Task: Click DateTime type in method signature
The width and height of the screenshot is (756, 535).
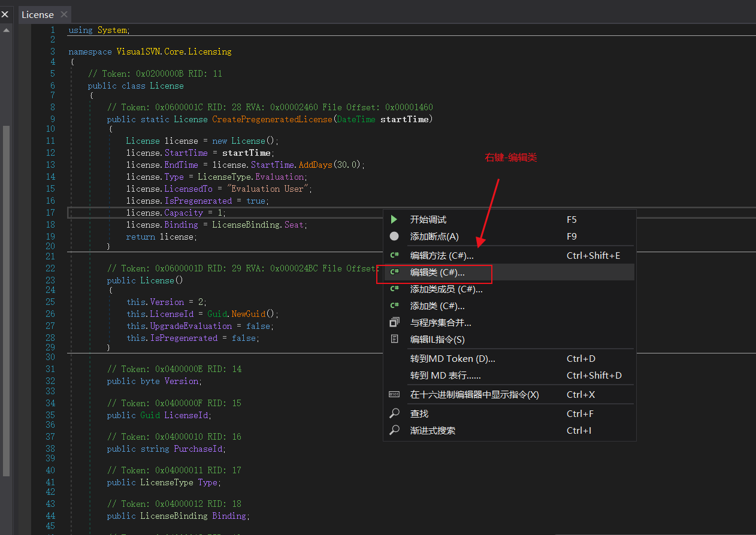Action: (356, 119)
